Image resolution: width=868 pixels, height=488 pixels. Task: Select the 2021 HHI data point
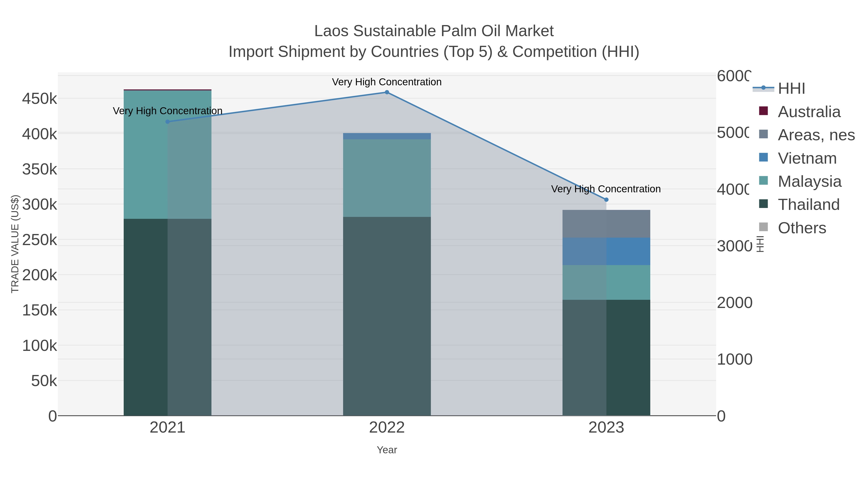pyautogui.click(x=168, y=122)
